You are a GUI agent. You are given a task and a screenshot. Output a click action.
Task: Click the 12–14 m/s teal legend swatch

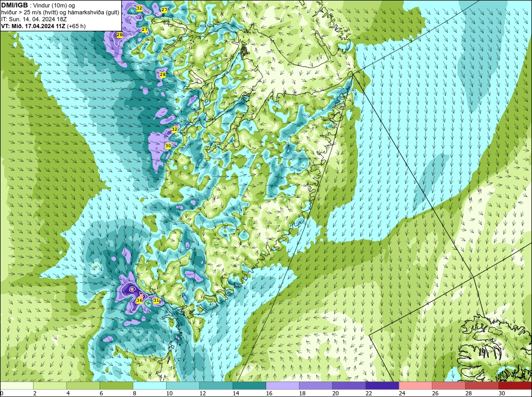216,385
